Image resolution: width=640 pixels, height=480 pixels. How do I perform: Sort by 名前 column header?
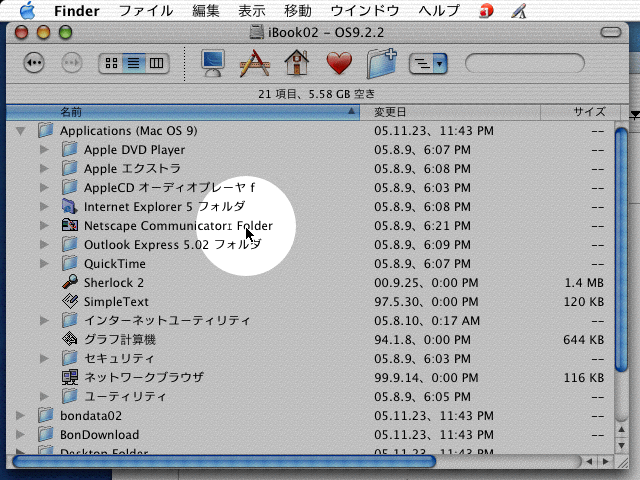click(183, 112)
